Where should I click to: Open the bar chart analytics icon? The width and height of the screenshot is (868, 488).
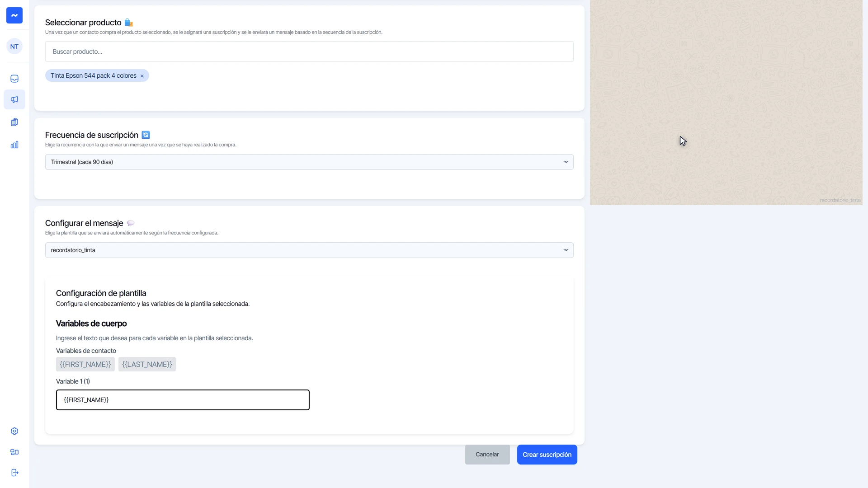pos(14,145)
